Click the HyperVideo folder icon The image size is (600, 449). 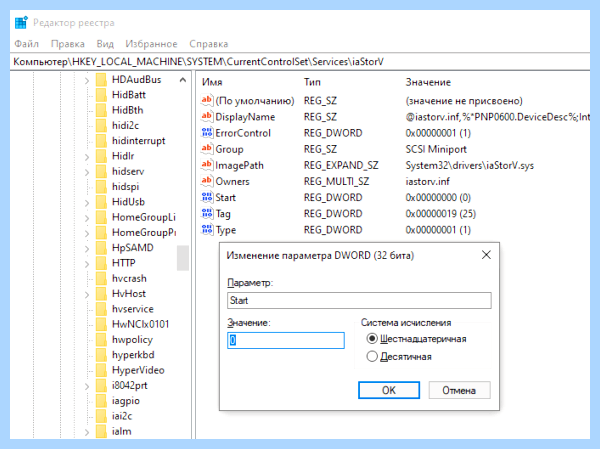tap(101, 370)
